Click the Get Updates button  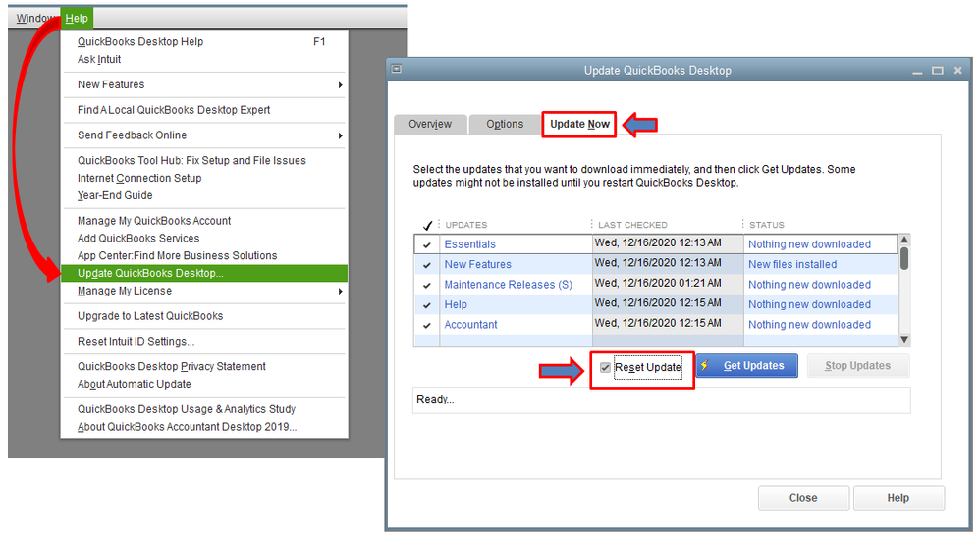[747, 366]
